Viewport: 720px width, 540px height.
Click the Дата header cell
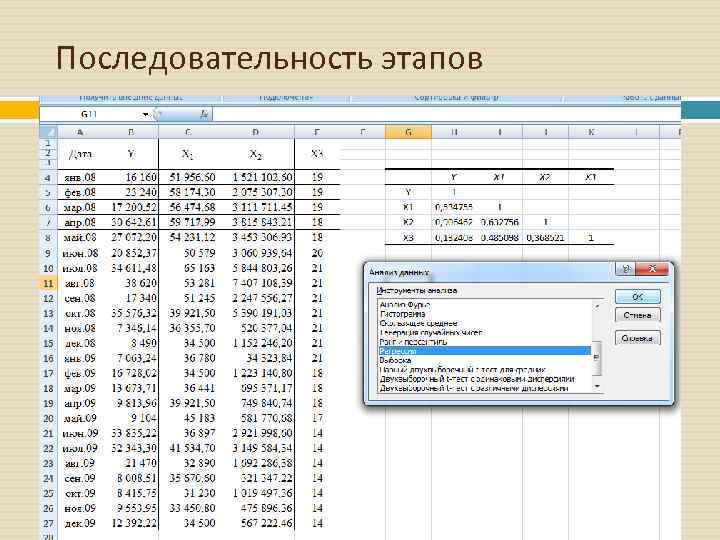point(80,154)
